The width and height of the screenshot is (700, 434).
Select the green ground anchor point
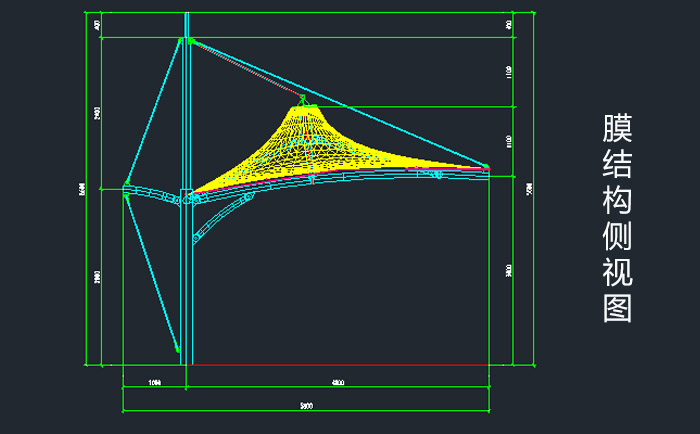pyautogui.click(x=178, y=349)
